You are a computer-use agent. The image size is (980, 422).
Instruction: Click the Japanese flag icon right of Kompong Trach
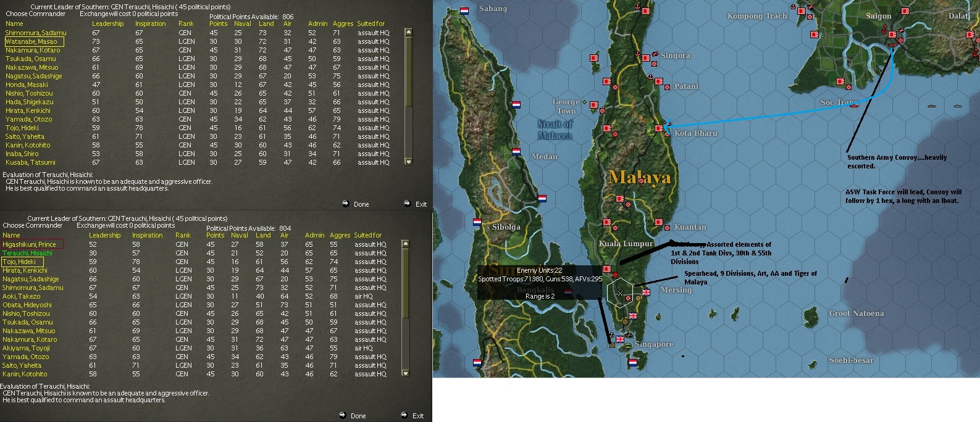(802, 10)
